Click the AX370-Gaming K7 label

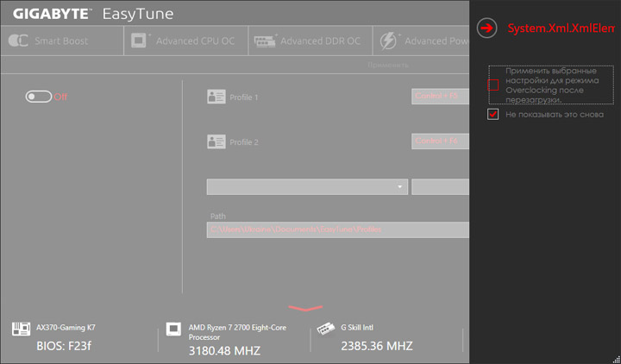66,328
